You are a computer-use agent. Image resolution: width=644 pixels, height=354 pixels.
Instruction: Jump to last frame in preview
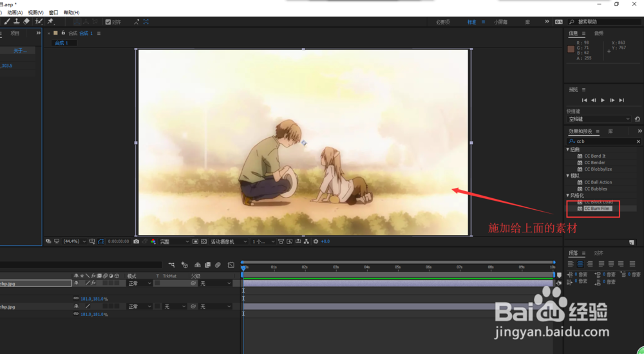621,100
